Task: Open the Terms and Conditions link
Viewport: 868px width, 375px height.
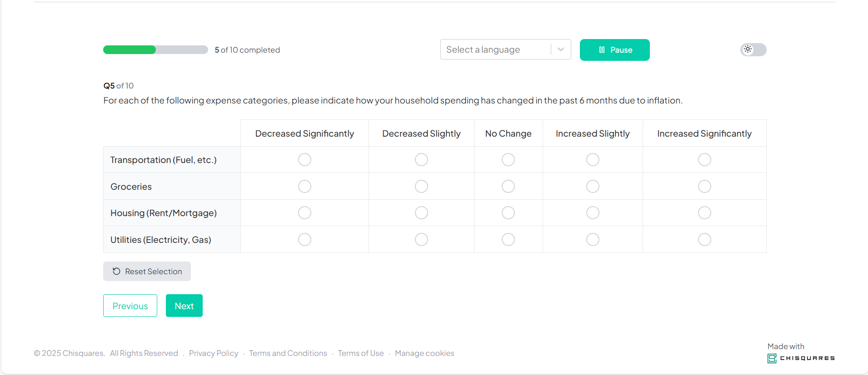Action: click(x=288, y=353)
